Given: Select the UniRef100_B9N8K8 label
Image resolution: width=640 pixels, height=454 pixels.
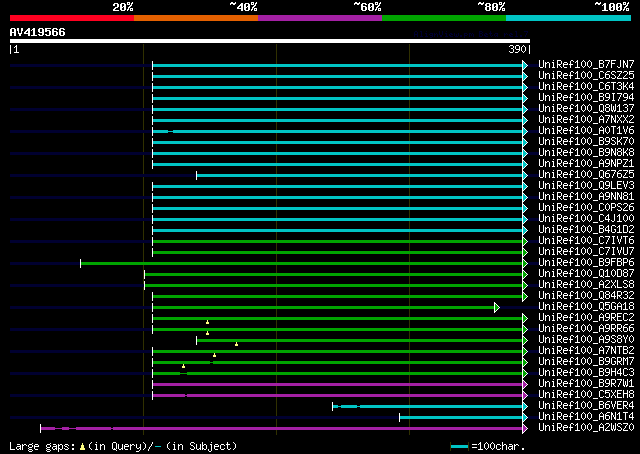Looking at the screenshot, I should point(586,152).
